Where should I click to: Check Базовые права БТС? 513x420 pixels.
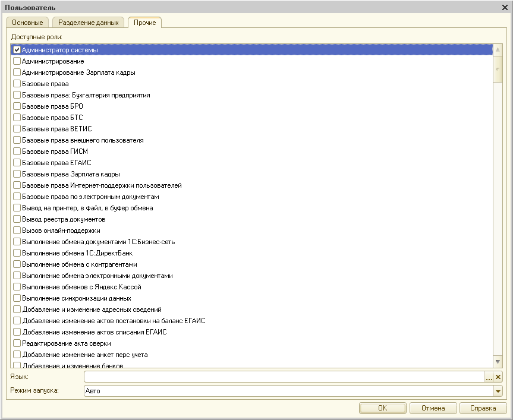pyautogui.click(x=17, y=118)
